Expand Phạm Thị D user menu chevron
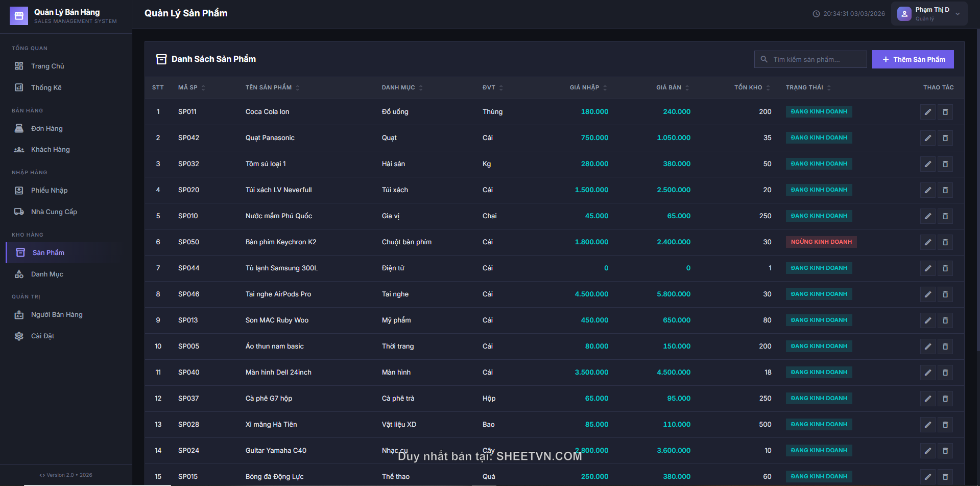980x486 pixels. [958, 14]
